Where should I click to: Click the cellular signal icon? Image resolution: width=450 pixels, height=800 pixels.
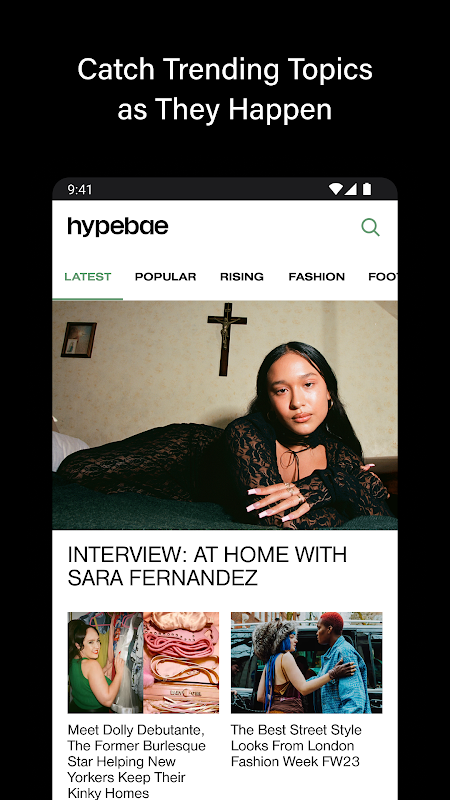(351, 189)
